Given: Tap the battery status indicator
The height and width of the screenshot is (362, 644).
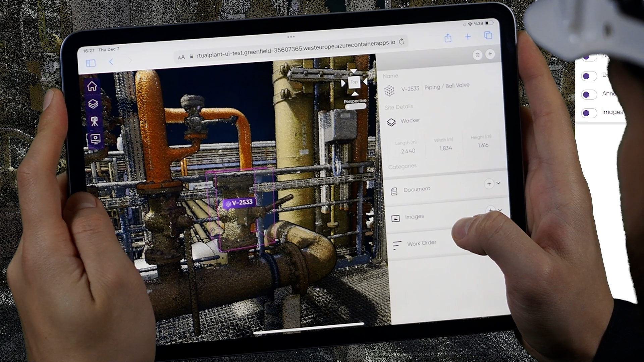Looking at the screenshot, I should pos(489,23).
